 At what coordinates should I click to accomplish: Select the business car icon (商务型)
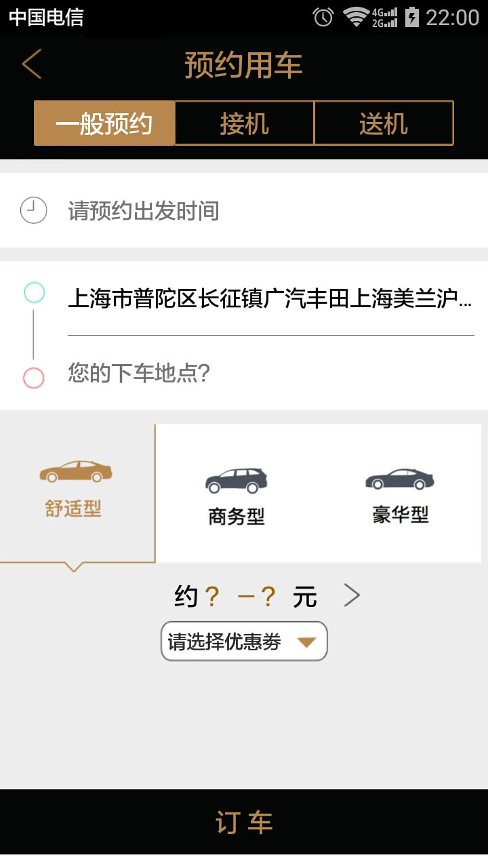[x=236, y=480]
